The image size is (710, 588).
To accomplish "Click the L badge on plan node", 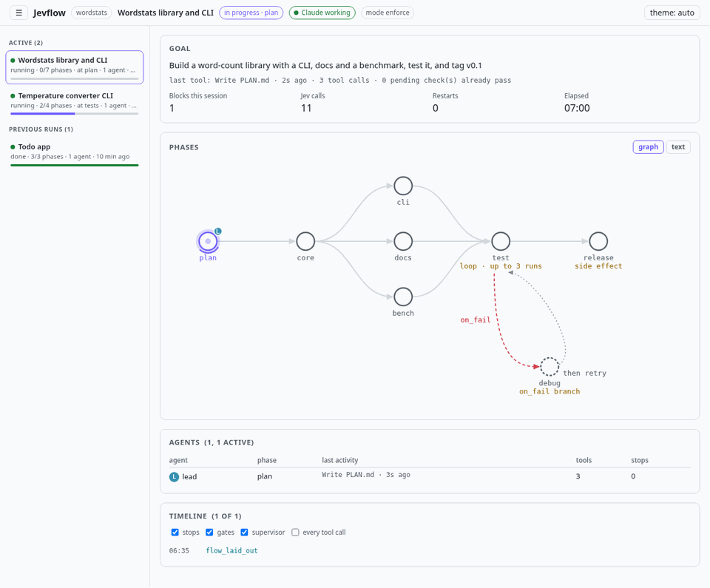I will tap(217, 232).
